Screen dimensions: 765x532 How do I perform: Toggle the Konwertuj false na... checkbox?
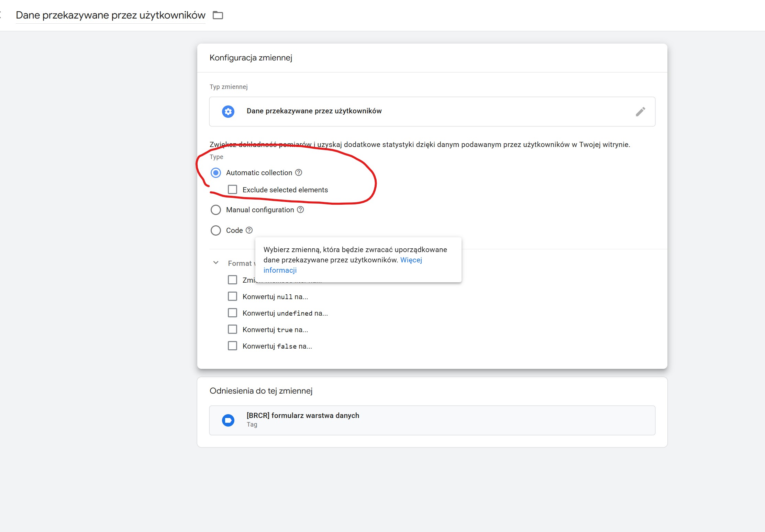pos(233,346)
